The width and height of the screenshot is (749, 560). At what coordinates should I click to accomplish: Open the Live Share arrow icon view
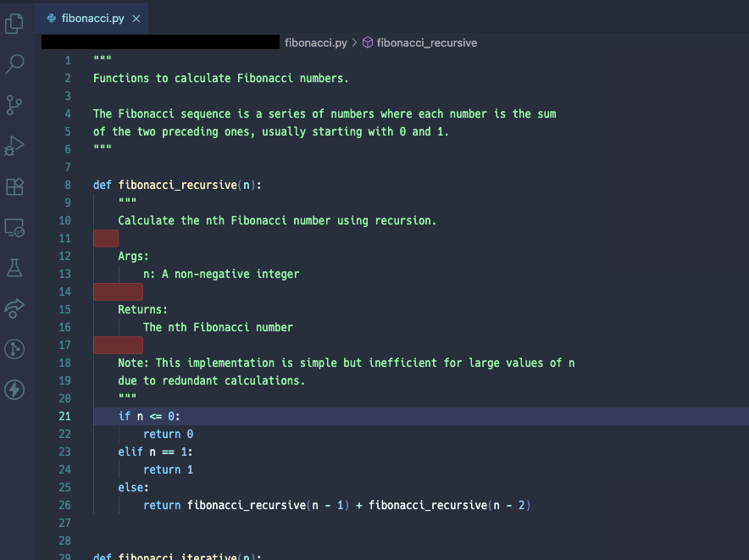(14, 308)
